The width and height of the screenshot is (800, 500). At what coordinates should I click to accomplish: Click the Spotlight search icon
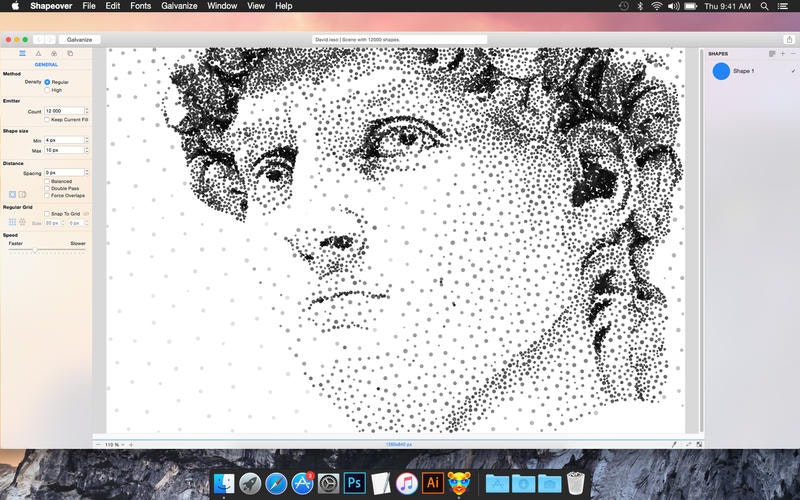tap(764, 6)
